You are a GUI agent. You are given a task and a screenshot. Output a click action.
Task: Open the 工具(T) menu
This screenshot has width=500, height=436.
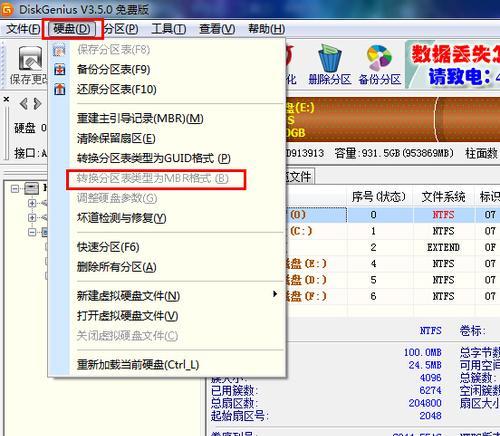coord(169,29)
